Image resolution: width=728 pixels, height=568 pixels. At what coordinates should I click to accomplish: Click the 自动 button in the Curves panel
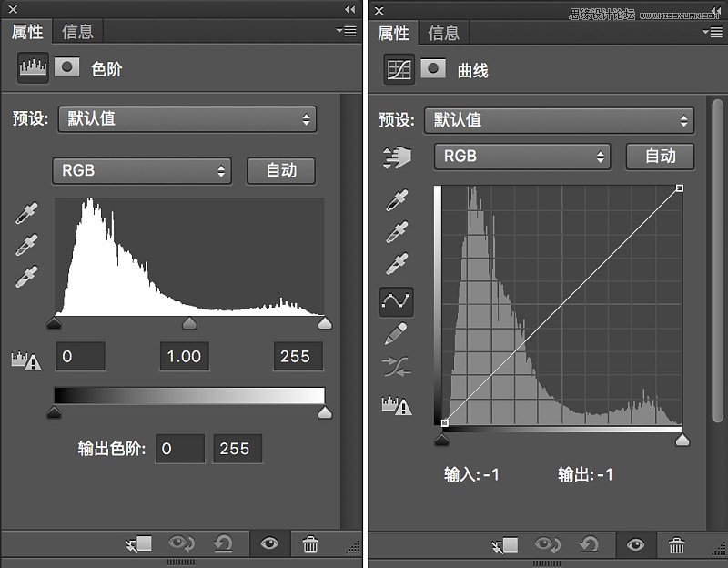(660, 156)
